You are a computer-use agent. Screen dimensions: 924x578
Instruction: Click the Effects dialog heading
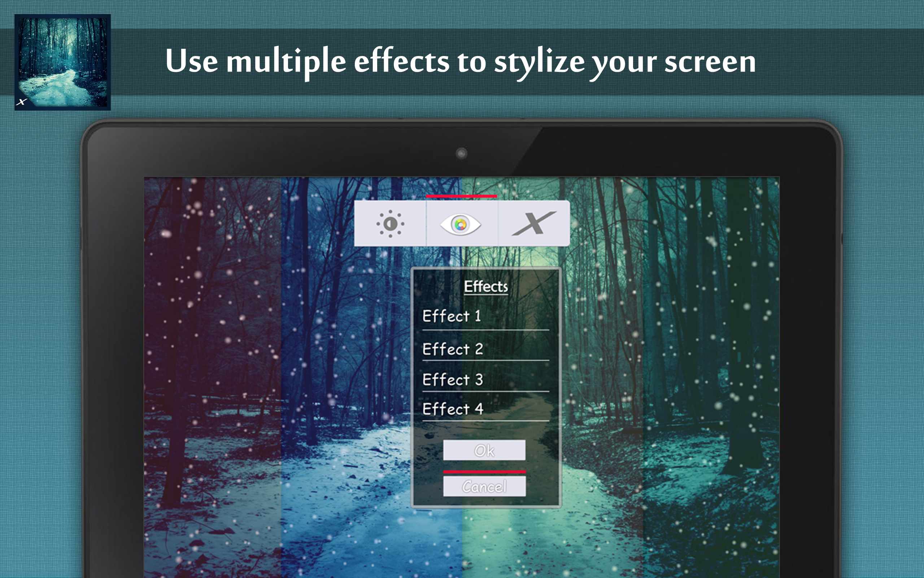[x=486, y=286]
